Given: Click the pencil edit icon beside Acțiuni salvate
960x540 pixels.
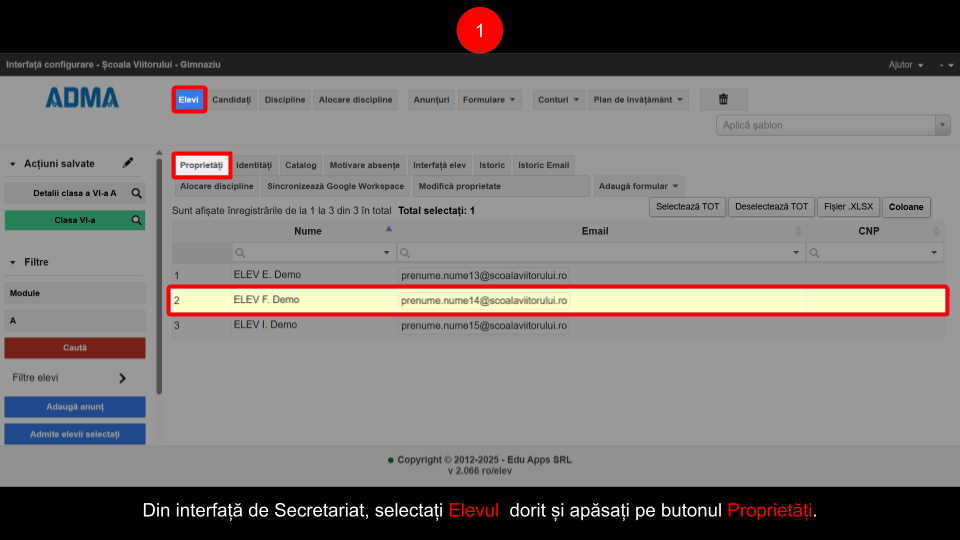Looking at the screenshot, I should (x=127, y=163).
